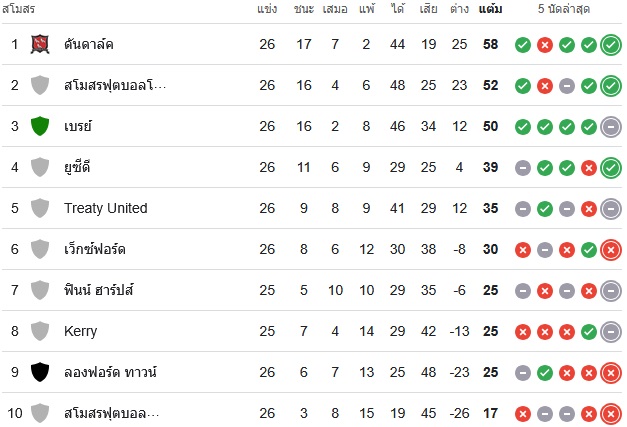Open the ฟินน์ ฮาร์ปส์ team link

(x=99, y=289)
